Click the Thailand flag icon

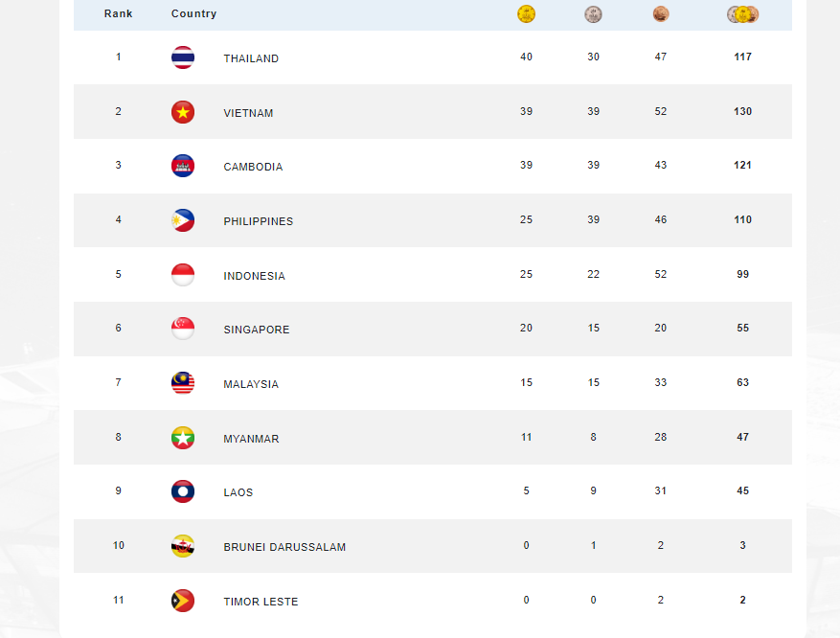183,57
